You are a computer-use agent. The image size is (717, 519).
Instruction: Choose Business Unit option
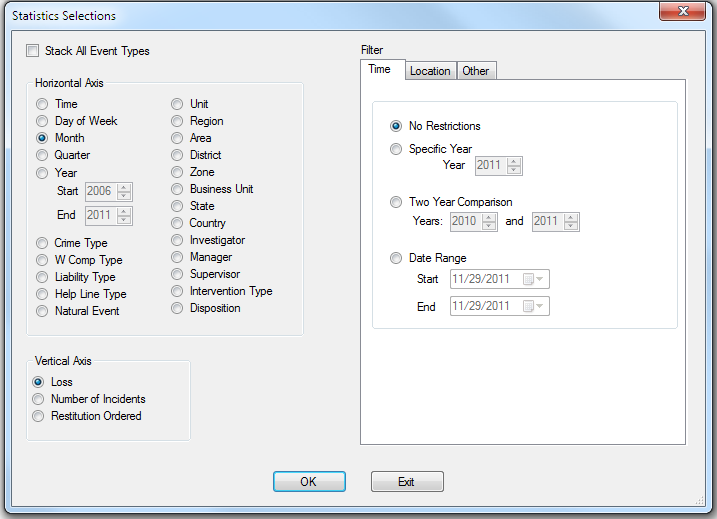tap(177, 189)
